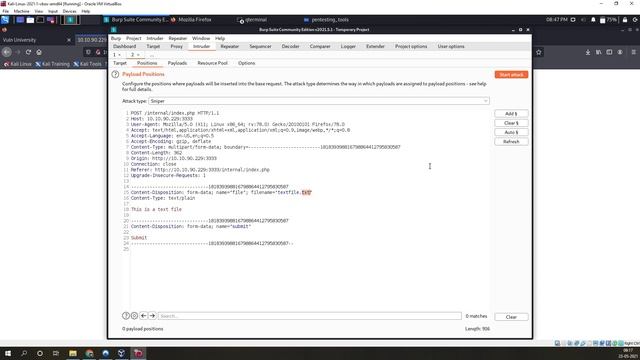Open search settings gear icon in Burp
This screenshot has width=640, height=360.
(134, 316)
